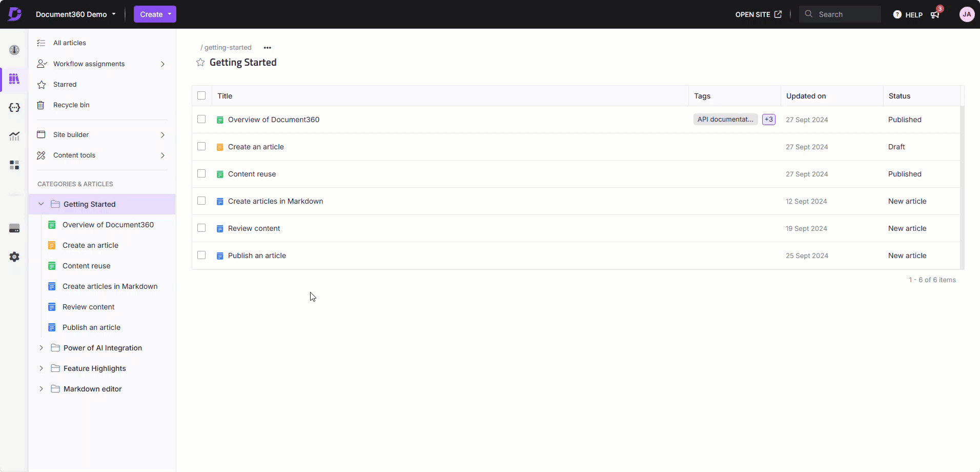Toggle the select-all checkbox in table header
This screenshot has height=472, width=980.
click(x=201, y=95)
